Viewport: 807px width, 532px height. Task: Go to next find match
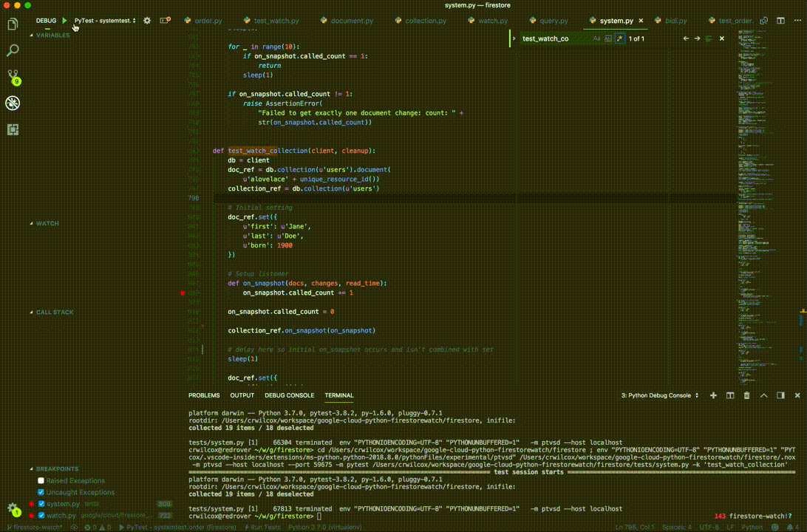[x=698, y=38]
